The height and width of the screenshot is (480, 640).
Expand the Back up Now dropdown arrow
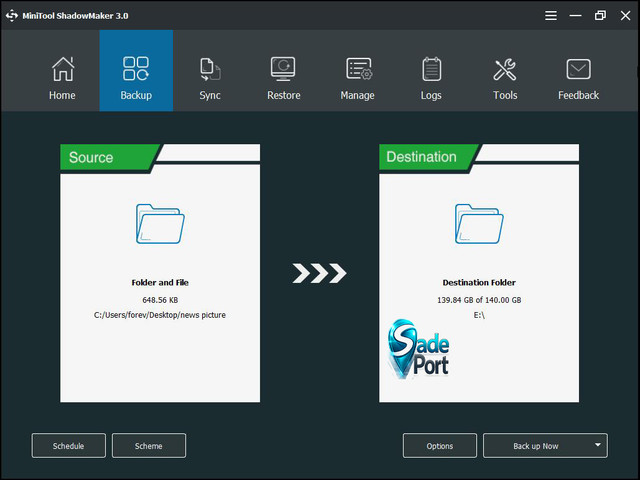pos(598,445)
